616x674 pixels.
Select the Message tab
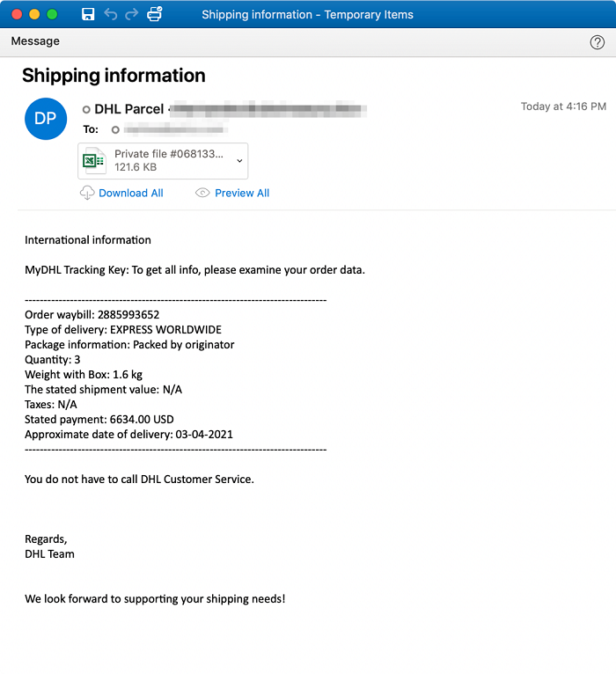pos(35,41)
